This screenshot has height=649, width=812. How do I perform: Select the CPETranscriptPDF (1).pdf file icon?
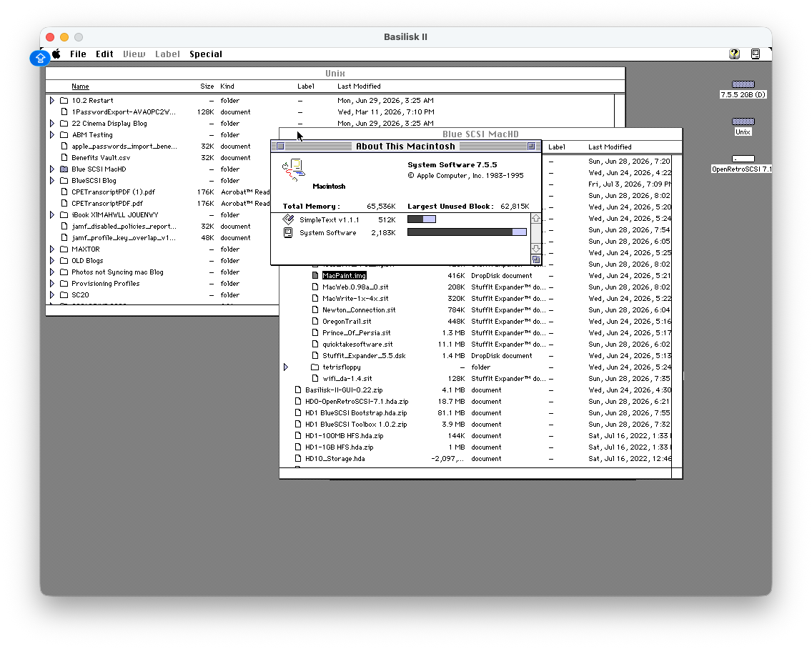click(x=64, y=192)
